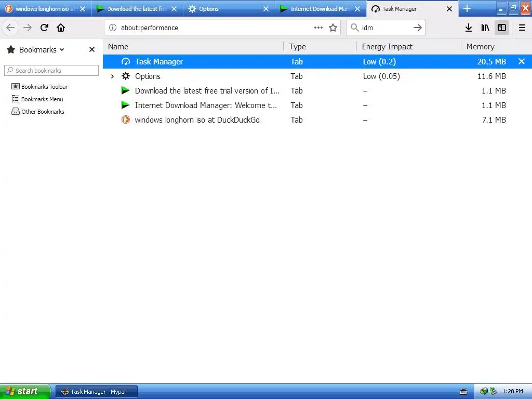Open on-screen keyboard tray icon
532x399 pixels.
pyautogui.click(x=463, y=392)
